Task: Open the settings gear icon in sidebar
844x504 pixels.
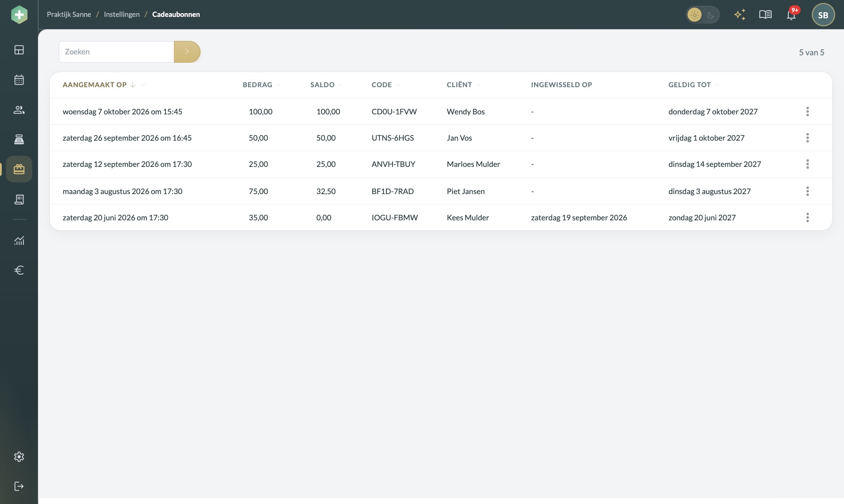Action: 19,457
